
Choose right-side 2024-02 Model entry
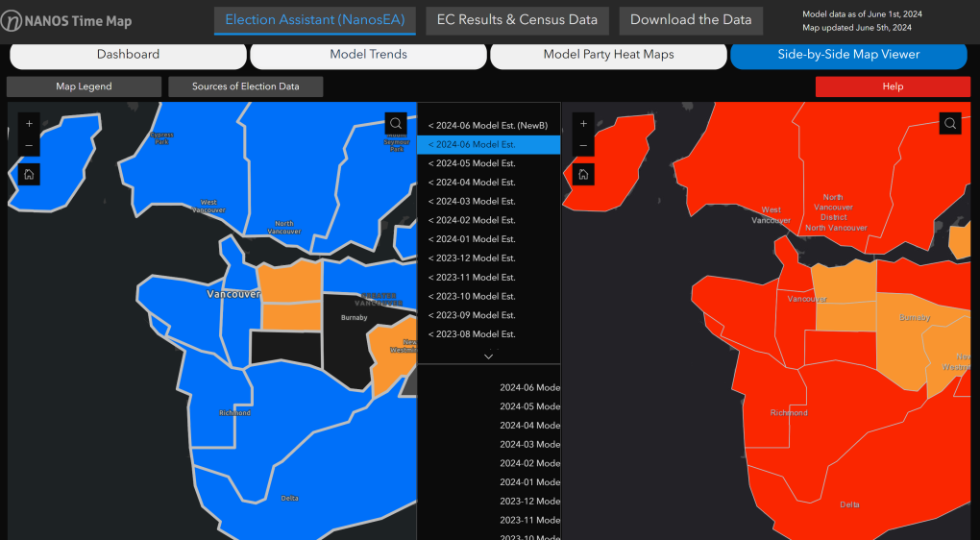pyautogui.click(x=488, y=463)
